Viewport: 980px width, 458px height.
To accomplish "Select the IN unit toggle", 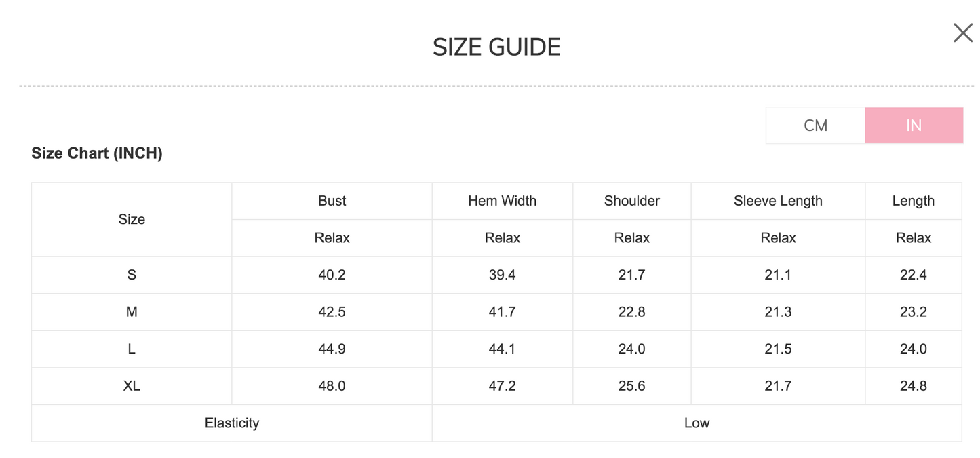I will (914, 126).
